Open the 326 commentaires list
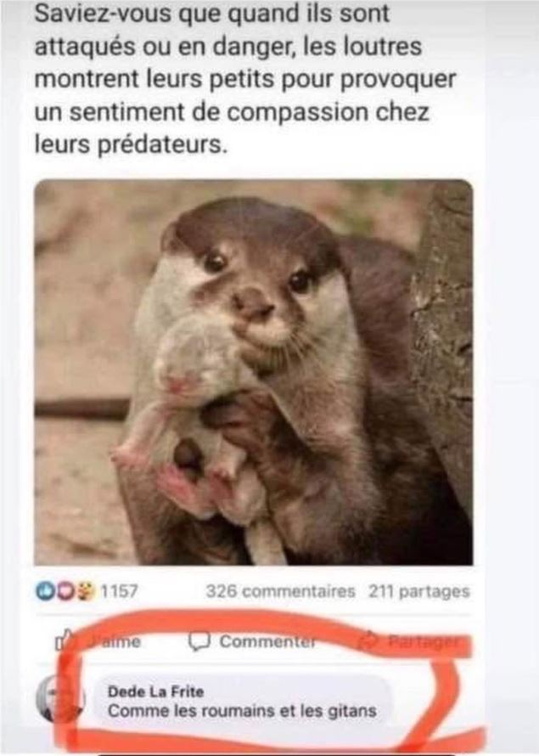This screenshot has height=756, width=539. 280,591
